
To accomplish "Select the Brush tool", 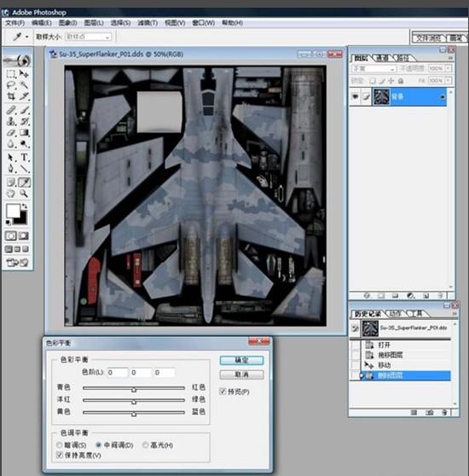I will pyautogui.click(x=24, y=109).
